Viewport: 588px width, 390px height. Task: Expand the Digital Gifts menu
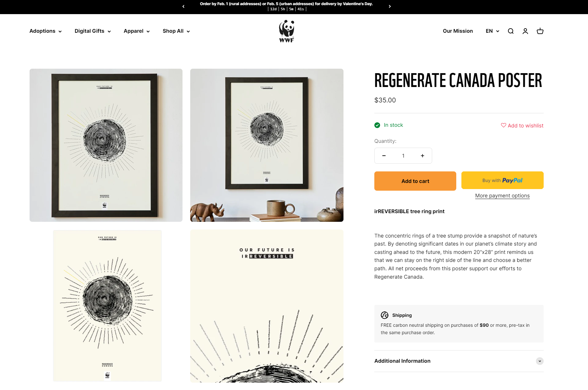93,31
